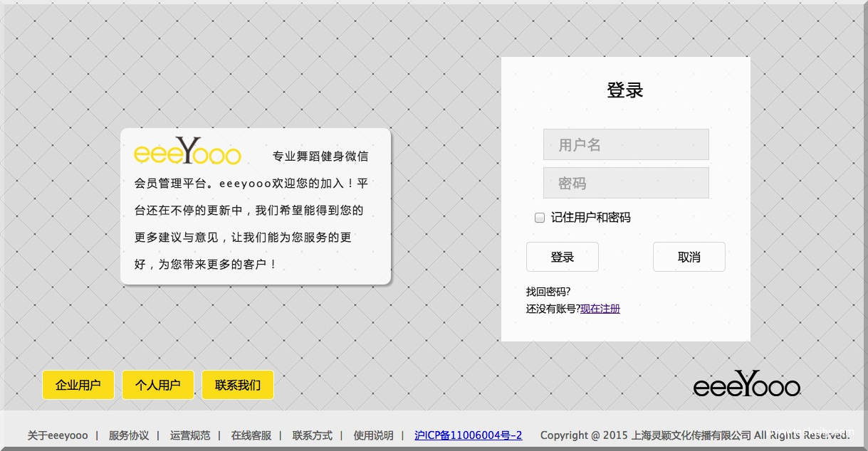
Task: Select the yellow 个人用户 button
Action: click(158, 385)
